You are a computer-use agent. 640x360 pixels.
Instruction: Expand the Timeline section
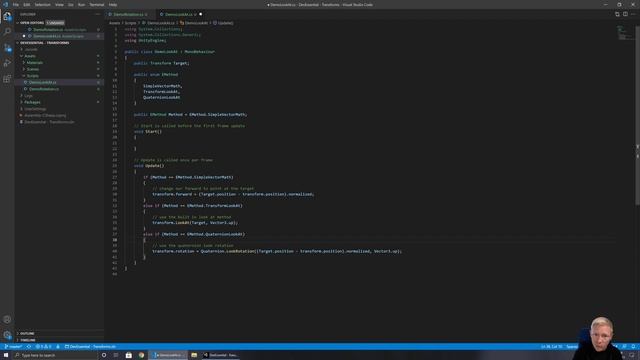pos(28,340)
